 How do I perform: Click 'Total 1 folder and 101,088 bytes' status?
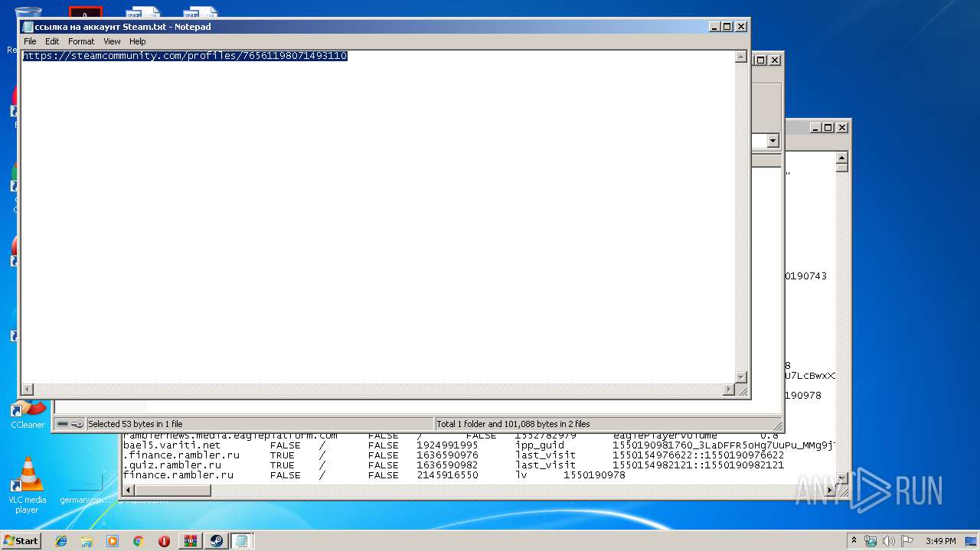[x=513, y=423]
